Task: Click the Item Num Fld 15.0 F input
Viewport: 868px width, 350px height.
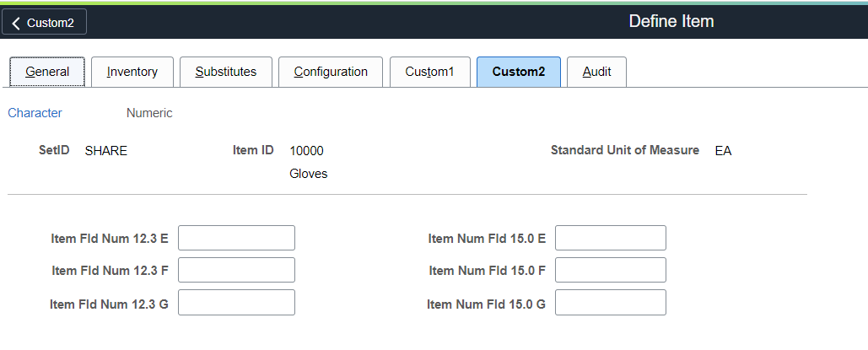Action: coord(610,270)
